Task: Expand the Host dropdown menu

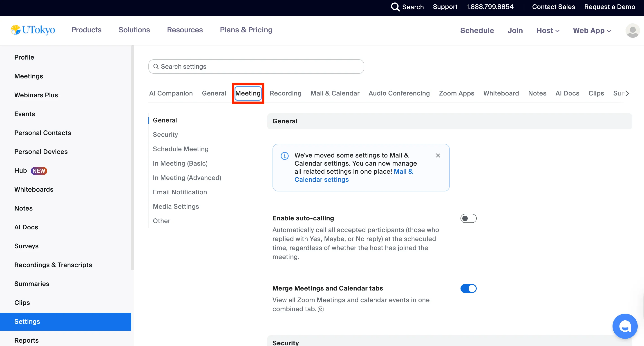Action: click(548, 31)
